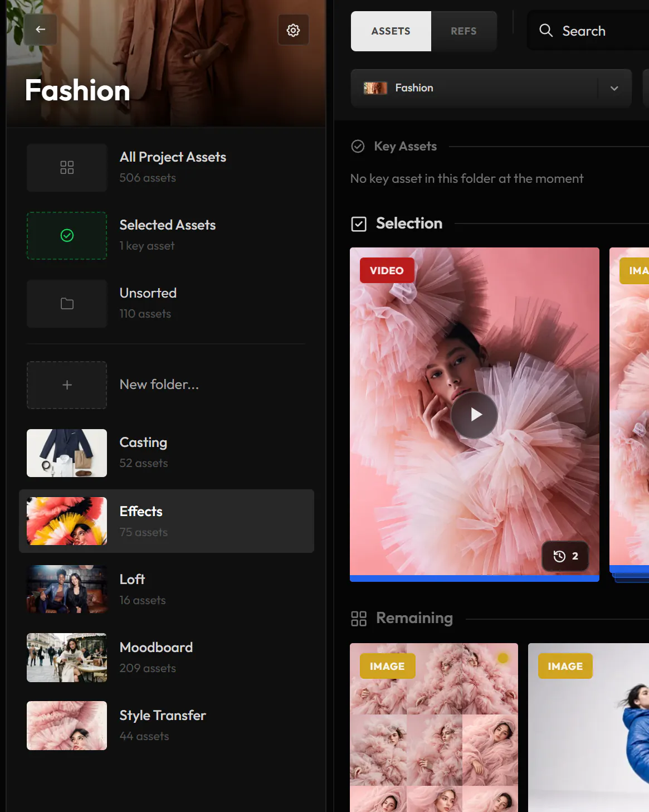
Task: Click the Key Assets section heading
Action: point(405,147)
